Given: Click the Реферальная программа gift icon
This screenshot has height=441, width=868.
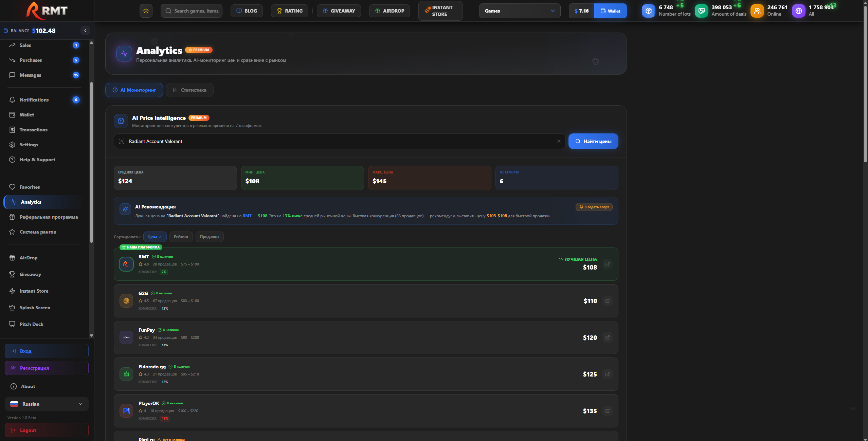Looking at the screenshot, I should point(12,217).
